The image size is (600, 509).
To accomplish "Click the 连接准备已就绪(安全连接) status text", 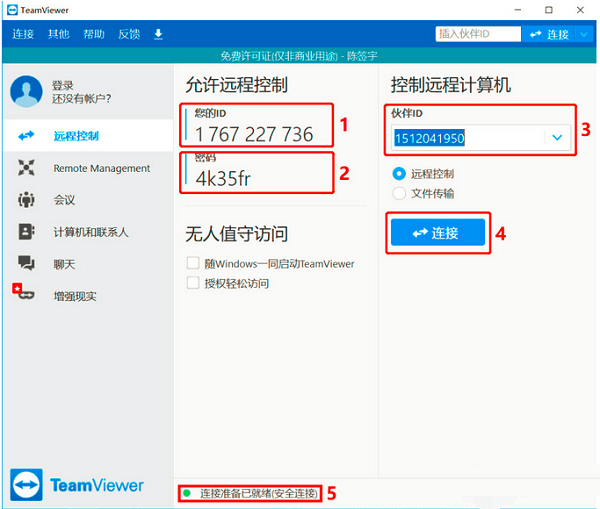I will (259, 493).
